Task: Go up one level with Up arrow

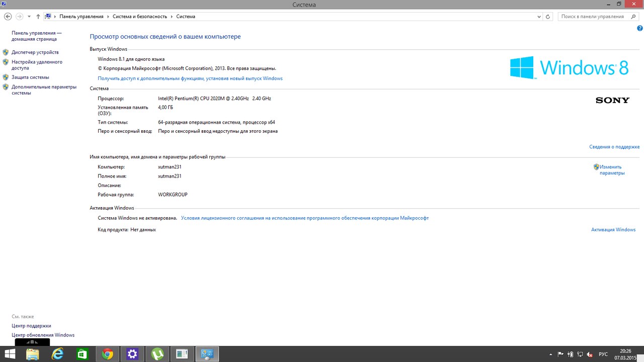Action: coord(38,17)
